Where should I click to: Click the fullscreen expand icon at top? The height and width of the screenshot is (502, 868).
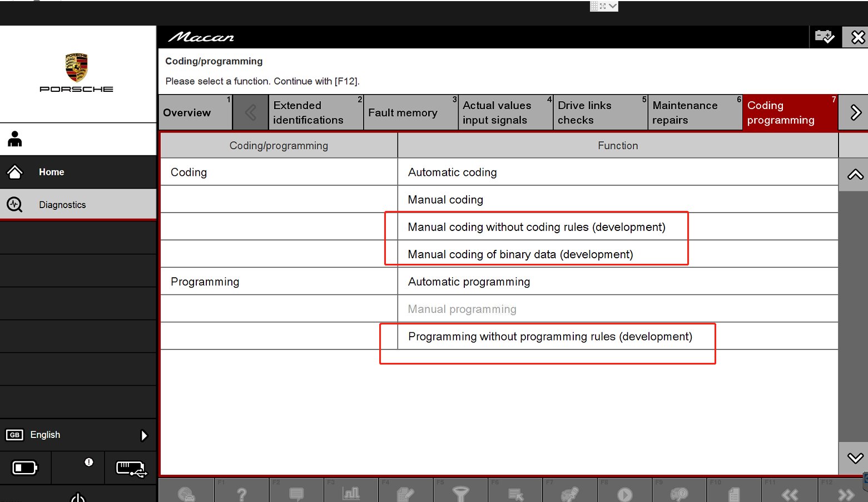(603, 6)
